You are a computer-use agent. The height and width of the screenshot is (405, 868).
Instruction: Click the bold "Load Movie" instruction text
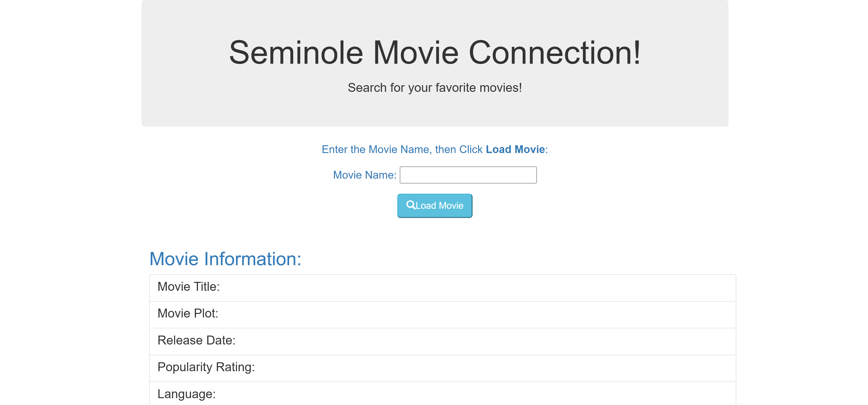(x=515, y=149)
